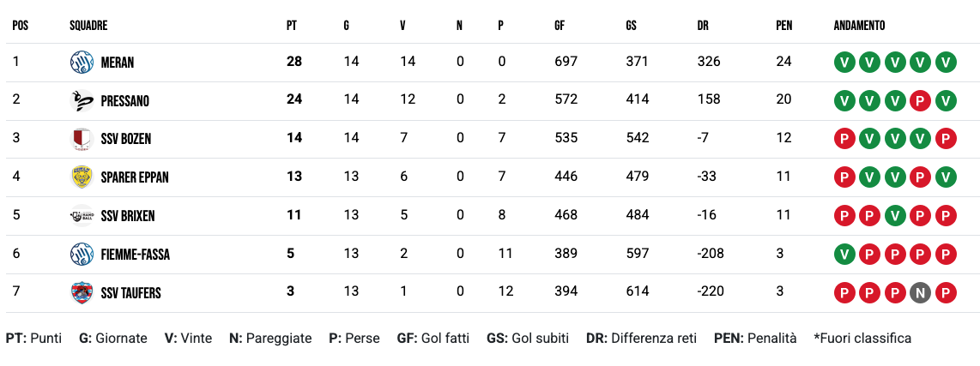Open the MERAN team name link
This screenshot has height=366, width=980.
pyautogui.click(x=117, y=63)
